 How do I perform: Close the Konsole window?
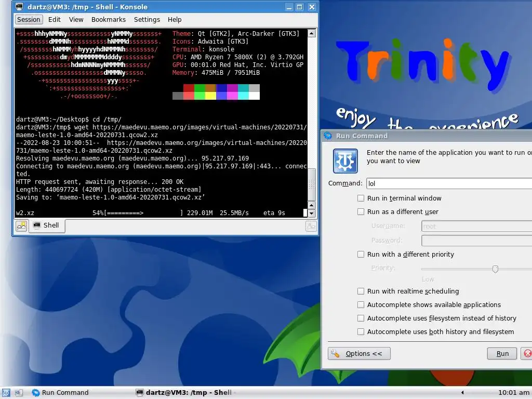point(312,7)
